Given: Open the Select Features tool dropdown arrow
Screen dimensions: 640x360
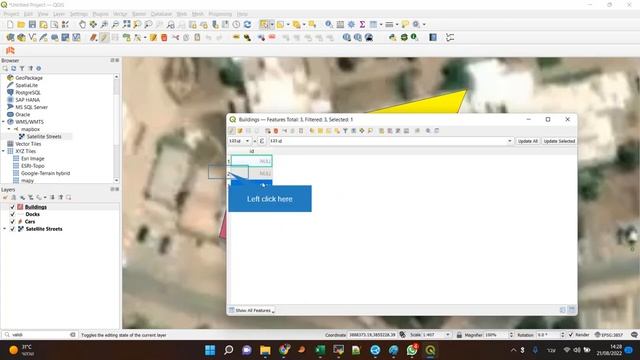Looking at the screenshot, I should coord(272,25).
